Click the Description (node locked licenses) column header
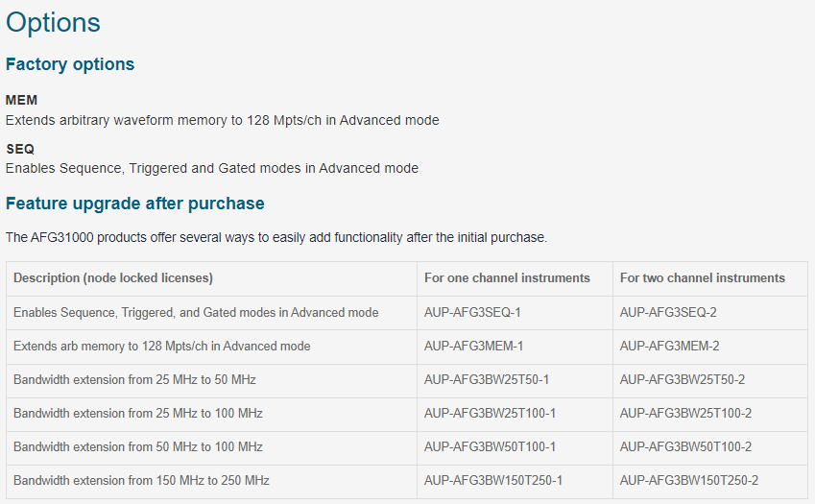Viewport: 815px width, 504px height. click(x=113, y=278)
